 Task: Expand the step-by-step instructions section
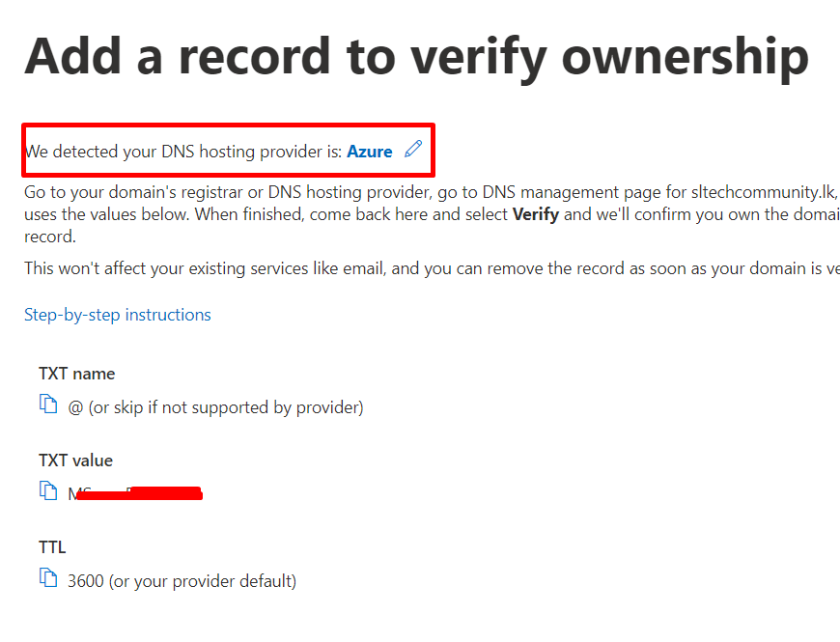[117, 314]
